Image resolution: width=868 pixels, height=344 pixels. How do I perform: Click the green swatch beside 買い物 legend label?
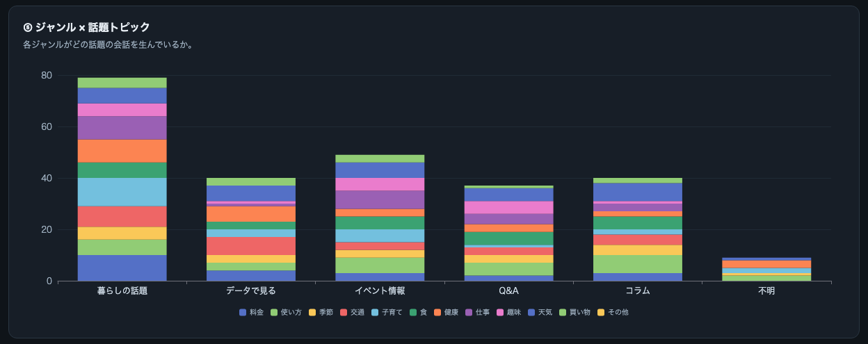coord(563,312)
